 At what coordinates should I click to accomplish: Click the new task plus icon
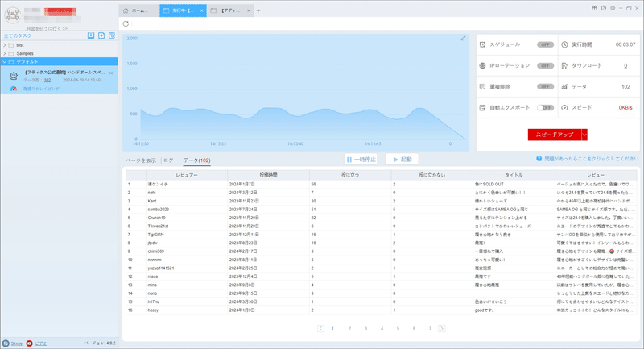[x=101, y=35]
